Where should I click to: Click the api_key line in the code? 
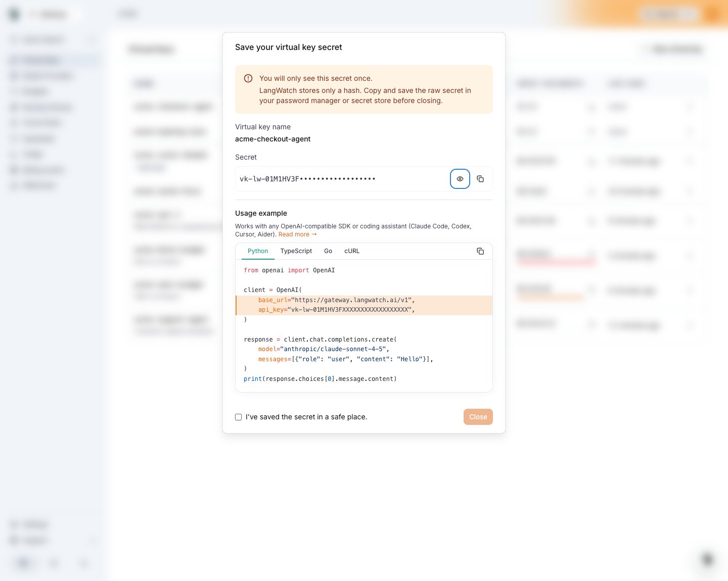tap(336, 310)
